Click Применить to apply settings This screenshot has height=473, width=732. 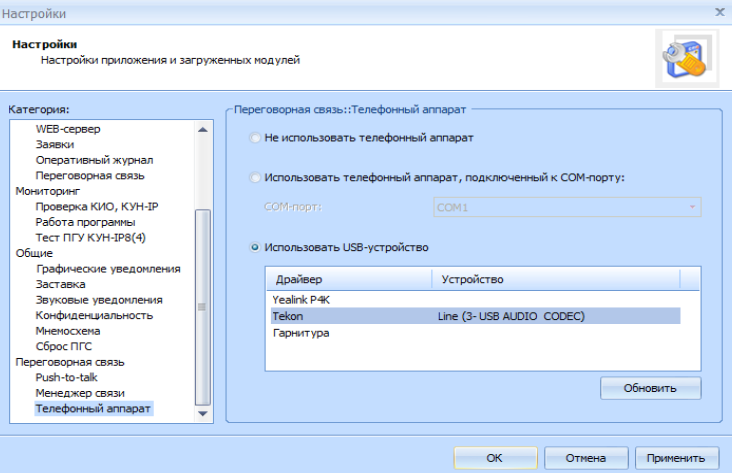(x=675, y=458)
